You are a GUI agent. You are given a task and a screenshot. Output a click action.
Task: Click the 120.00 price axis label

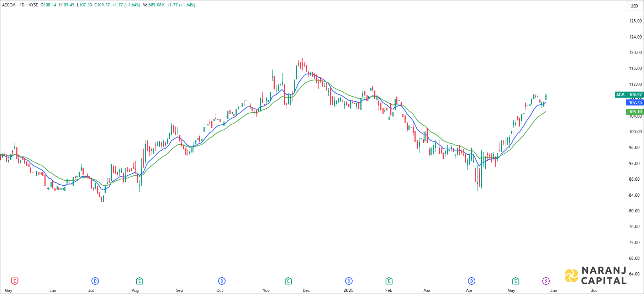pos(635,53)
